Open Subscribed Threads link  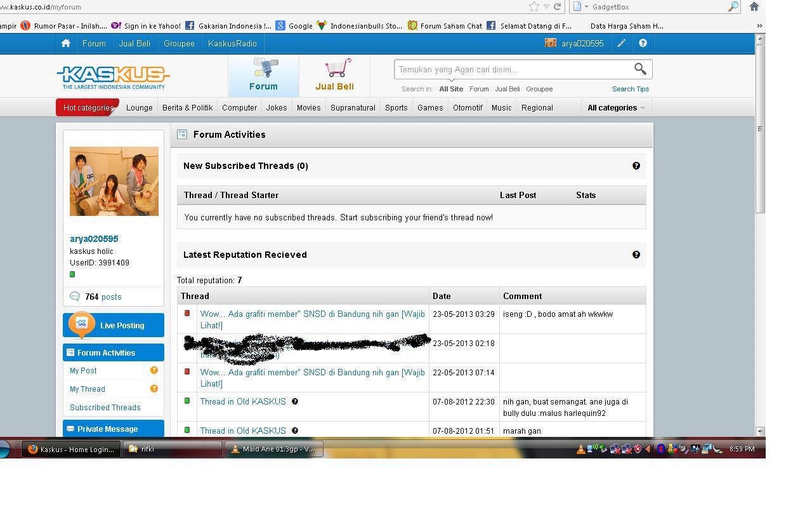[x=105, y=407]
